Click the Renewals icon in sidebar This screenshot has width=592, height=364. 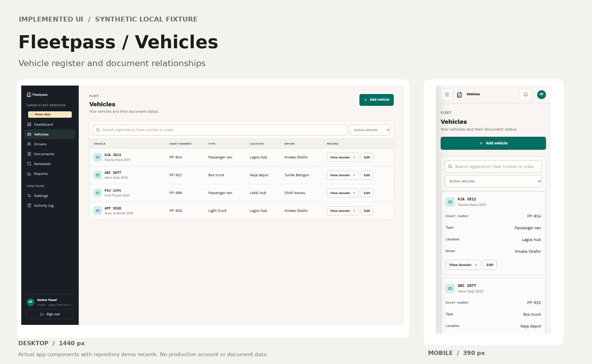click(x=29, y=164)
